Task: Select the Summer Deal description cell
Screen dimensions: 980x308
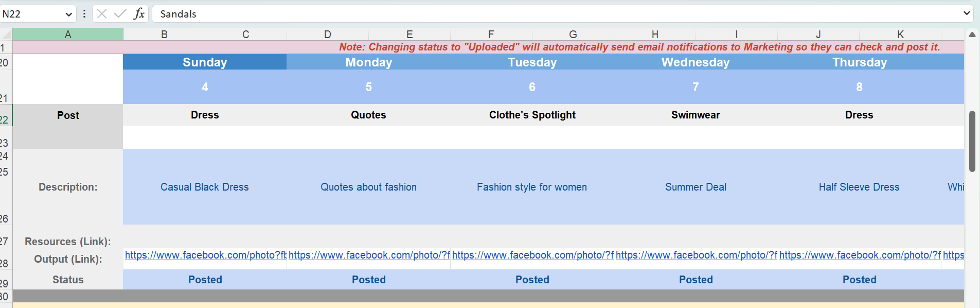Action: 696,187
